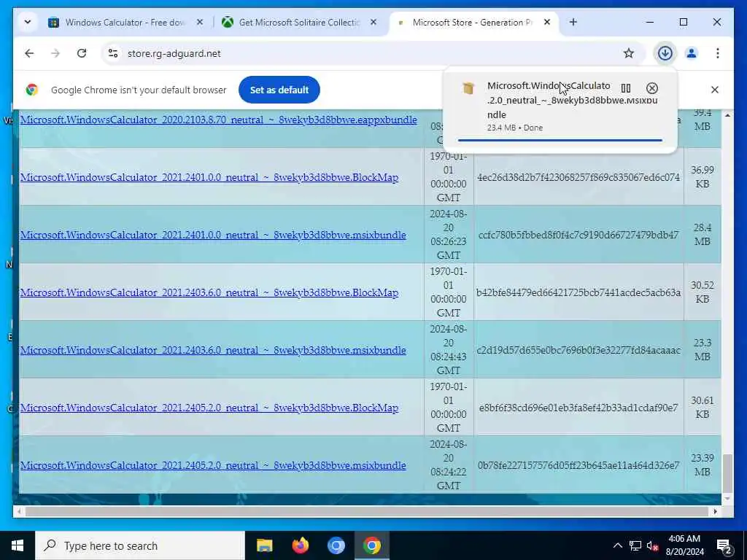Image resolution: width=747 pixels, height=560 pixels.
Task: Dismiss the default browser infobar
Action: pos(715,90)
